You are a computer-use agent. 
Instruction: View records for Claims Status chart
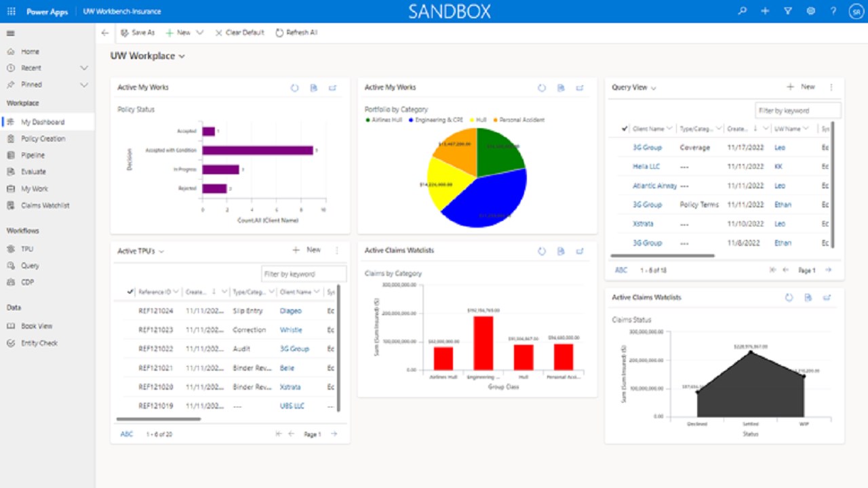pyautogui.click(x=808, y=298)
